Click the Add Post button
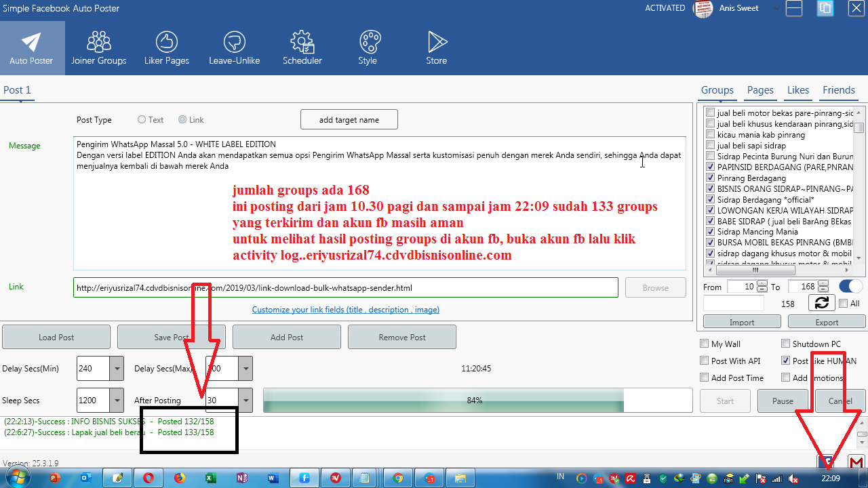This screenshot has width=868, height=488. coord(287,337)
